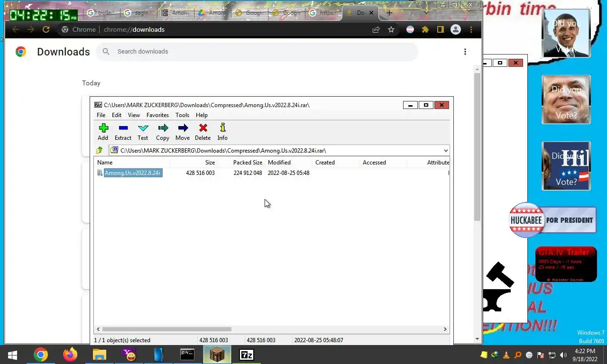The image size is (607, 364).
Task: Click the Hillary 'Did you Vote?' gadget
Action: (x=566, y=166)
